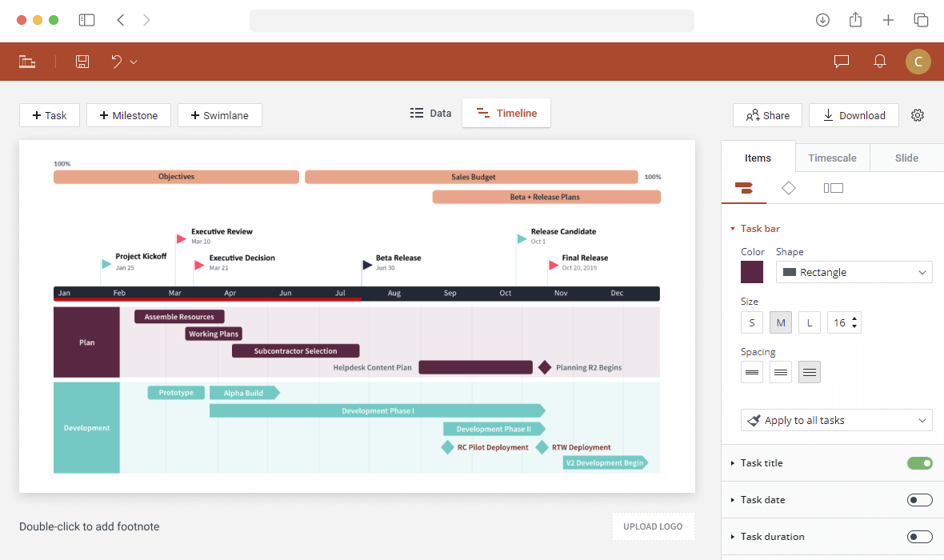944x560 pixels.
Task: Disable the Task title toggle
Action: [x=919, y=462]
